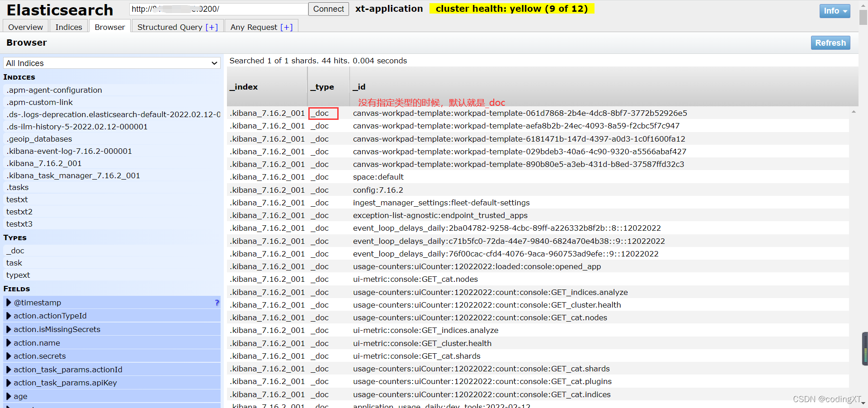Image resolution: width=868 pixels, height=408 pixels.
Task: Open the ui-metric:console:GET_indices.analyze row
Action: click(538, 330)
